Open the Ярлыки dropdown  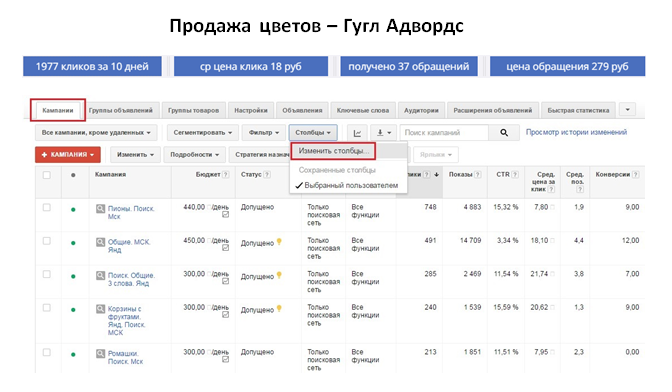click(436, 155)
